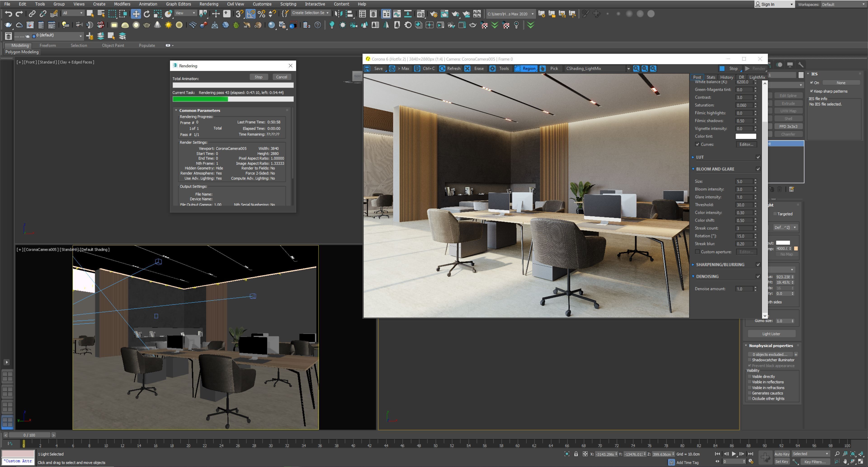868x467 pixels.
Task: Toggle the Curves checkbox
Action: coord(698,144)
